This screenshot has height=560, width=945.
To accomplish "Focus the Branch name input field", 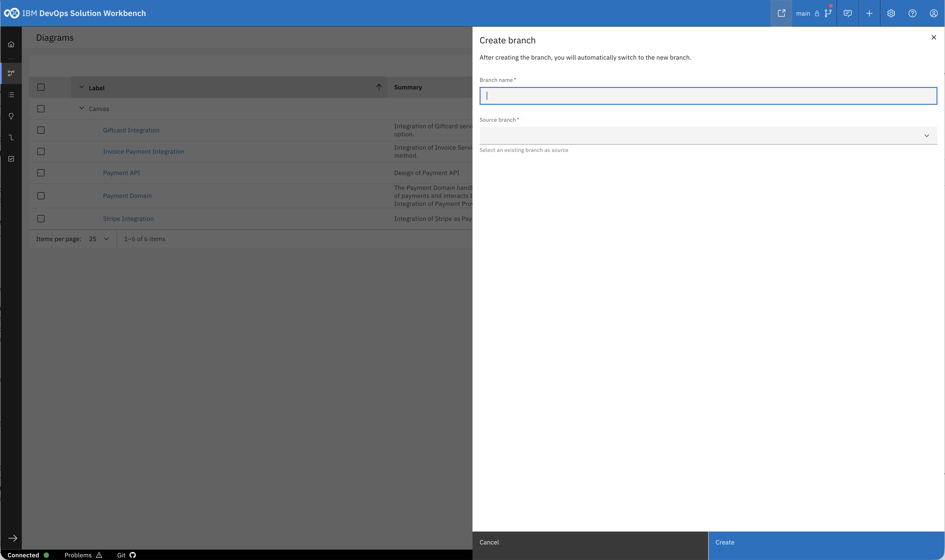I will pyautogui.click(x=708, y=96).
